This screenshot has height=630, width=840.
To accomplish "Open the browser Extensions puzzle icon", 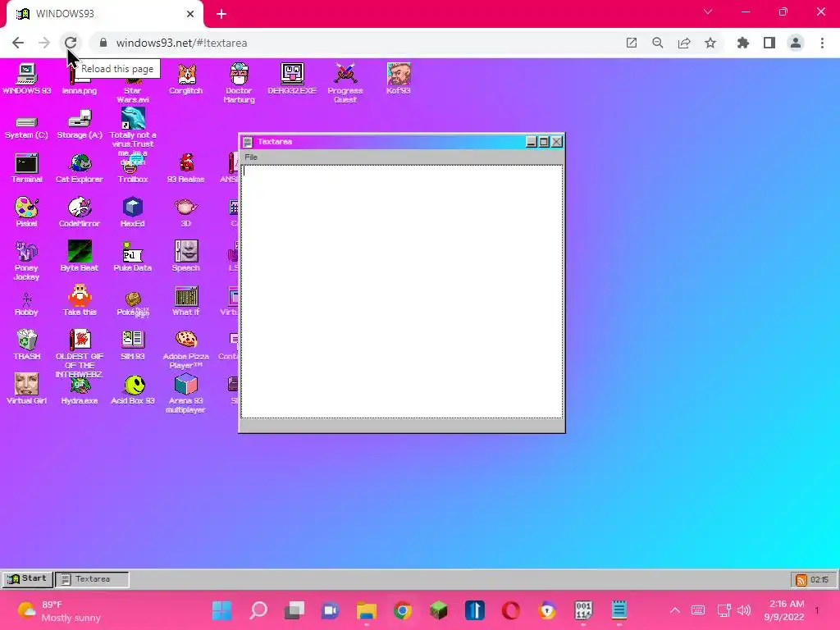I will pos(742,43).
